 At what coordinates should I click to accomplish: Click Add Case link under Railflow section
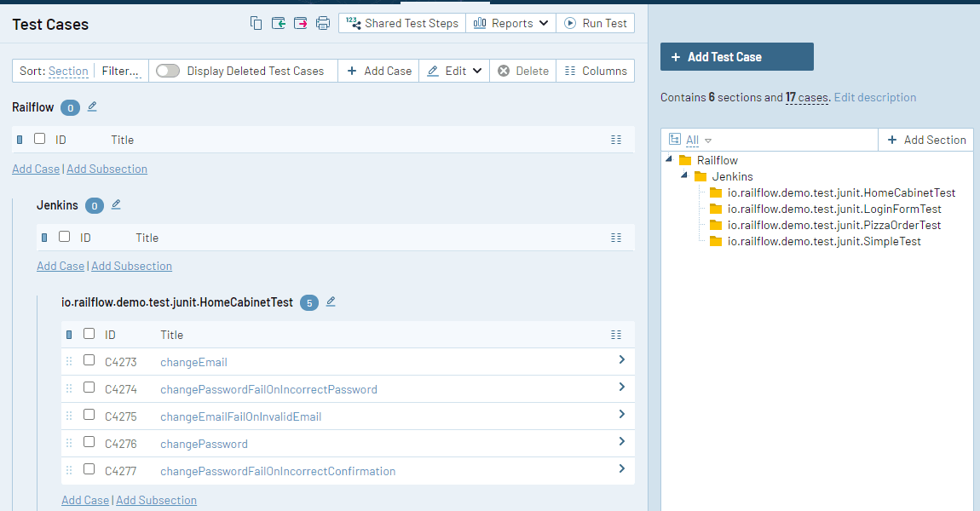[36, 169]
